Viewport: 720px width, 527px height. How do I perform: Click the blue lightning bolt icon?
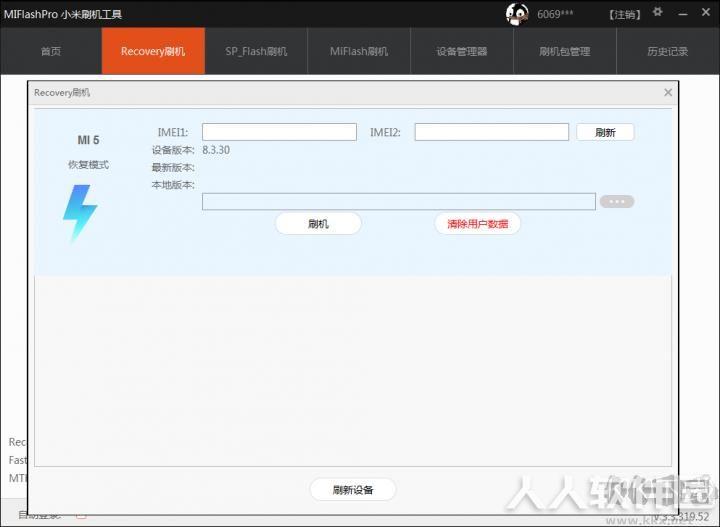[x=80, y=213]
